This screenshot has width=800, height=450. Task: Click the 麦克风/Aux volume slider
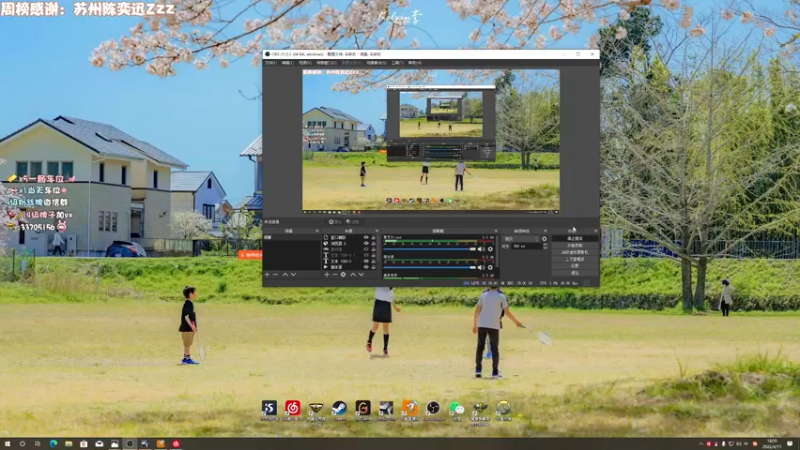[x=430, y=249]
